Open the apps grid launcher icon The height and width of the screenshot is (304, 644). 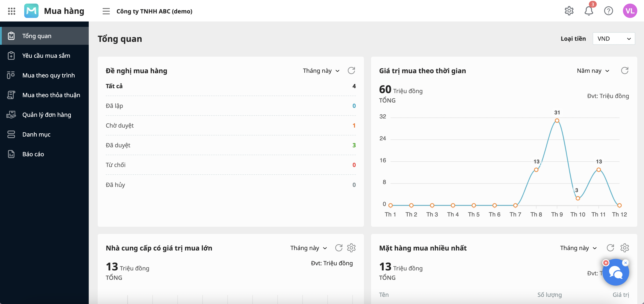click(11, 11)
